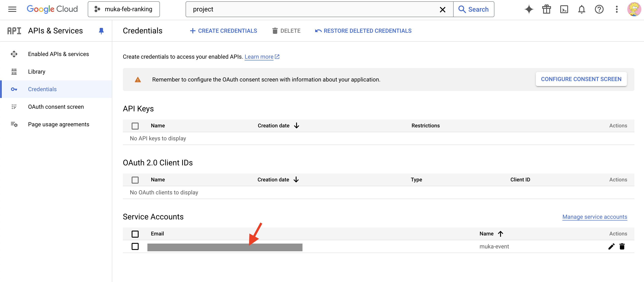This screenshot has width=644, height=282.
Task: Delete muka-event service account trash icon
Action: pos(622,246)
